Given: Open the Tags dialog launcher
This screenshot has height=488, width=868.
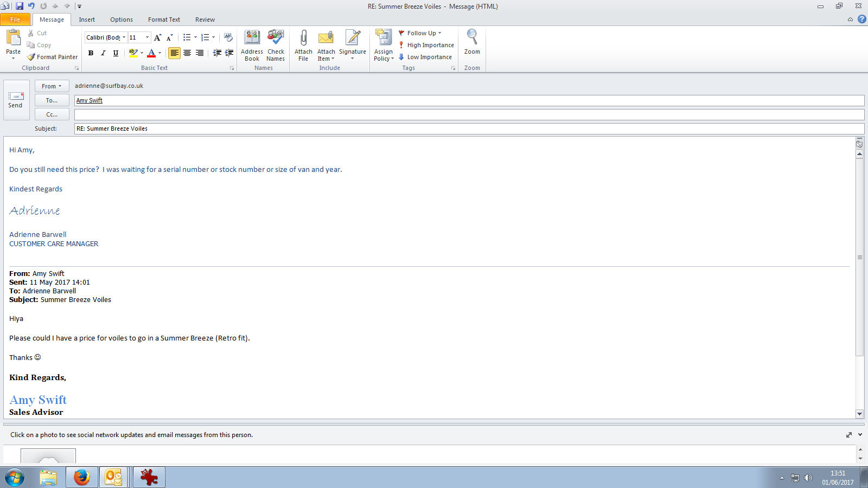Looking at the screenshot, I should click(x=453, y=68).
